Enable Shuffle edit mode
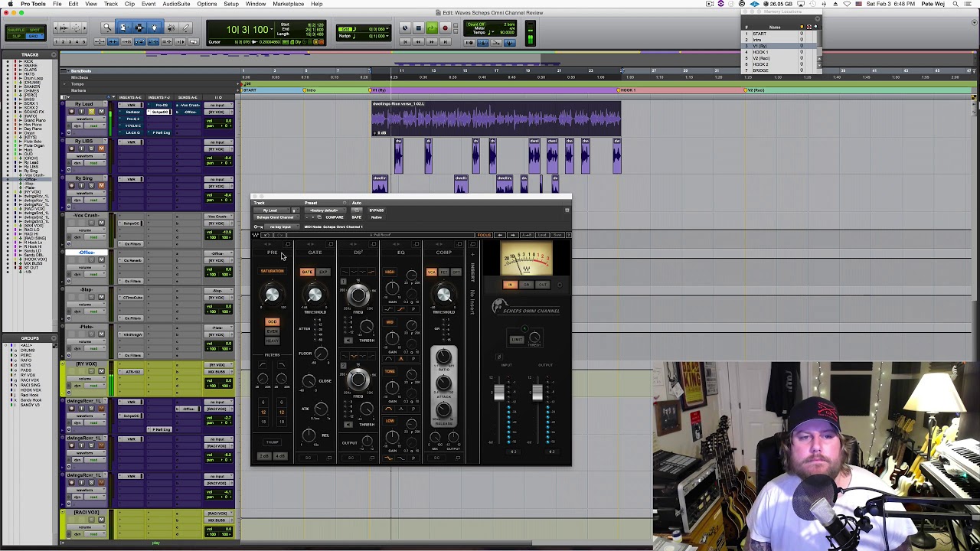Image resolution: width=980 pixels, height=551 pixels. [x=16, y=30]
